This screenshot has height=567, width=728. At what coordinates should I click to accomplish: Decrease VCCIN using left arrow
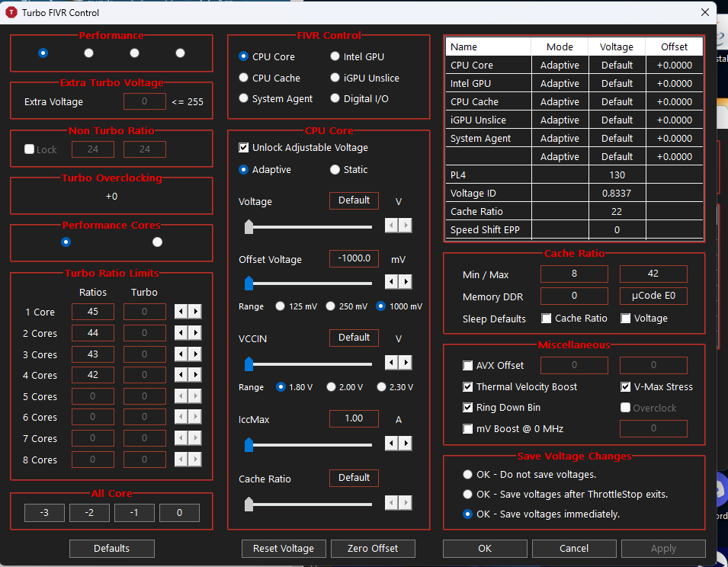tap(391, 363)
